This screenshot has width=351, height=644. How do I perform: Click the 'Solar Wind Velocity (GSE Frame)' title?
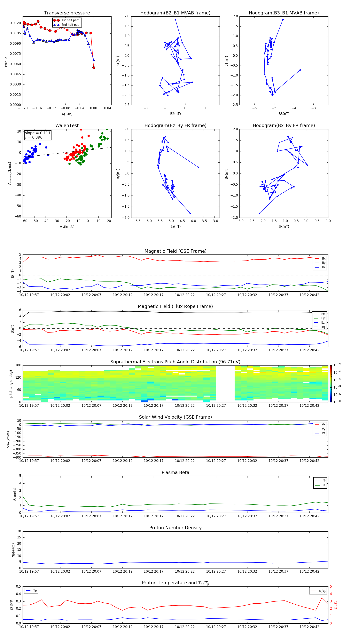pyautogui.click(x=175, y=417)
